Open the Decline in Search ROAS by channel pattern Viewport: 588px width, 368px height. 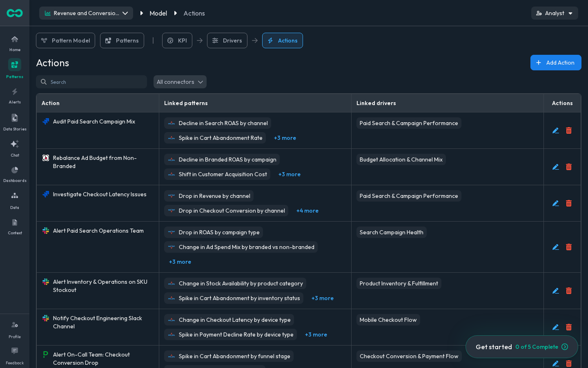[x=218, y=123]
